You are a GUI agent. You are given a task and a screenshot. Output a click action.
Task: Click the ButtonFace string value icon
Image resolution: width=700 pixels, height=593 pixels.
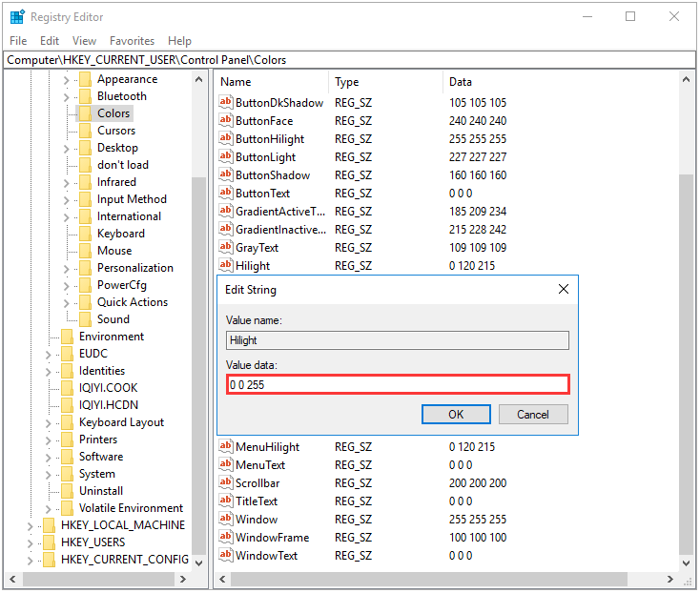[226, 120]
